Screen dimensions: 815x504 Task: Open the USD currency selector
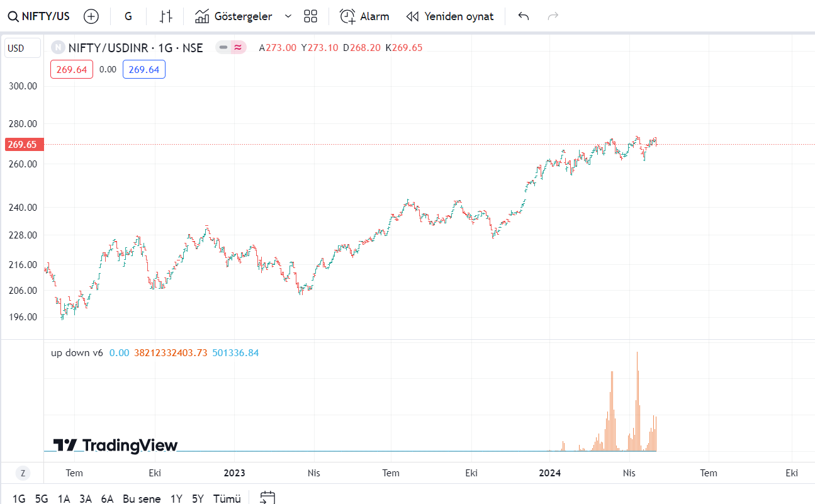pyautogui.click(x=22, y=48)
